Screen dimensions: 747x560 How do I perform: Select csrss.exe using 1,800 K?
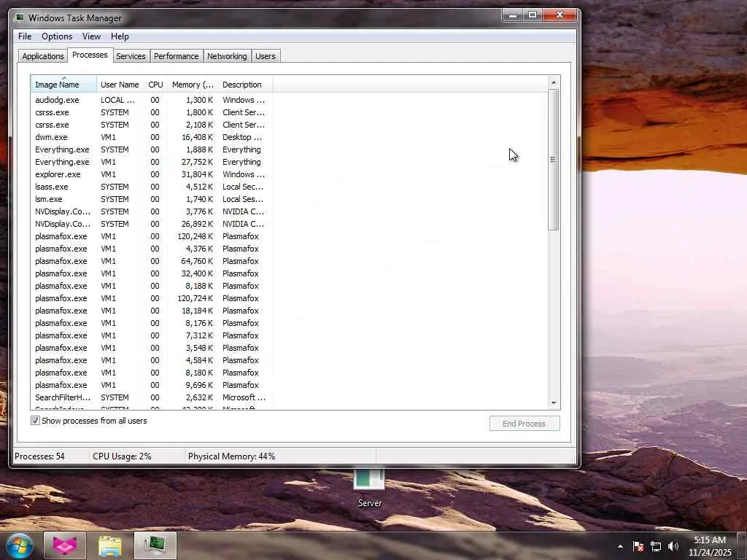(x=152, y=112)
